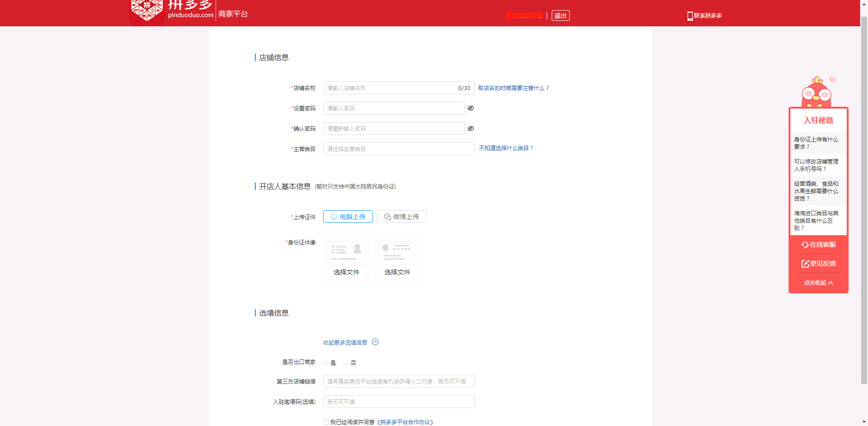Open the 主营类目 dropdown field
This screenshot has height=426, width=868.
click(398, 149)
